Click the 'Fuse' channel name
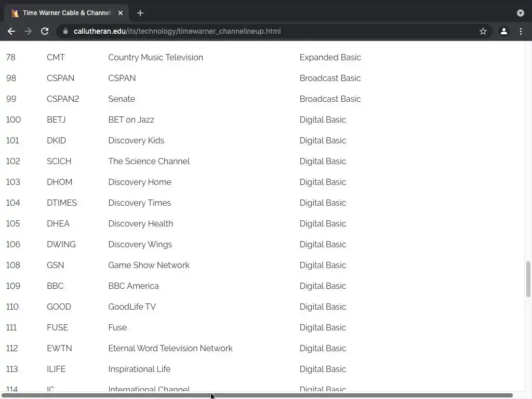 (117, 327)
